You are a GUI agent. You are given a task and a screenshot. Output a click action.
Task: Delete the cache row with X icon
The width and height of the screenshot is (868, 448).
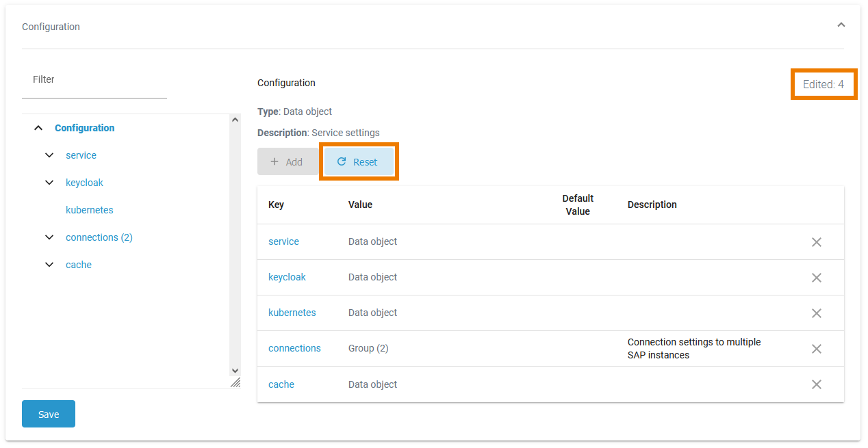point(816,384)
